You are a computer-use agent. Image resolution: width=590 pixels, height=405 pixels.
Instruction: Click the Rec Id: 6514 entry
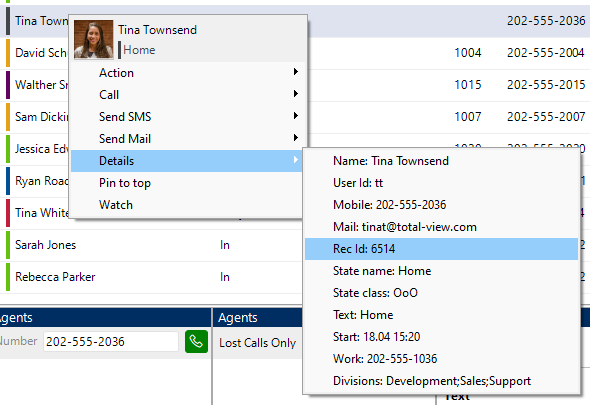(x=441, y=249)
